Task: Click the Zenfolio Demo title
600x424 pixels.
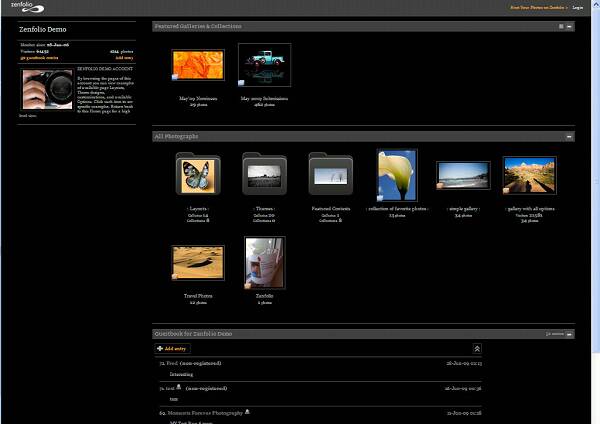Action: tap(43, 29)
